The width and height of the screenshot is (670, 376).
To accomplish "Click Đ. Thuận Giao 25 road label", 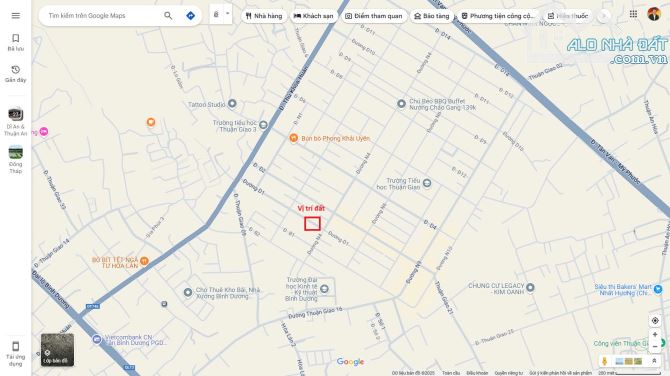I will click(x=494, y=337).
